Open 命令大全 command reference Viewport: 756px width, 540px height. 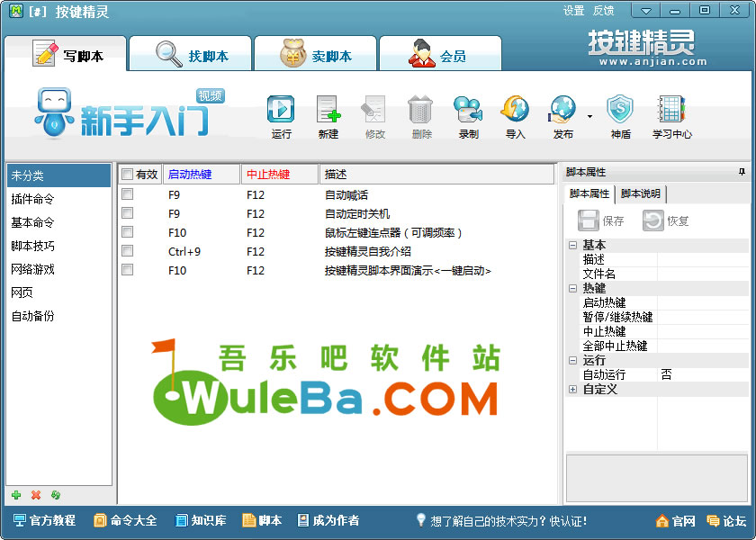(125, 520)
